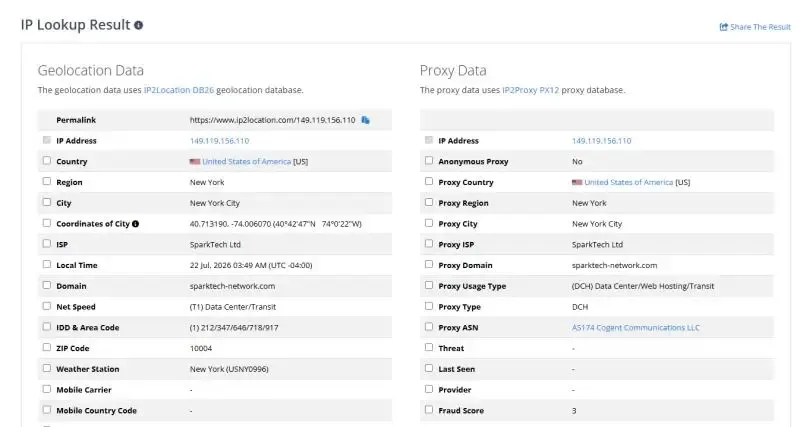The width and height of the screenshot is (800, 427).
Task: Click the Proxy Domain value sparktech-network.com
Action: click(614, 265)
